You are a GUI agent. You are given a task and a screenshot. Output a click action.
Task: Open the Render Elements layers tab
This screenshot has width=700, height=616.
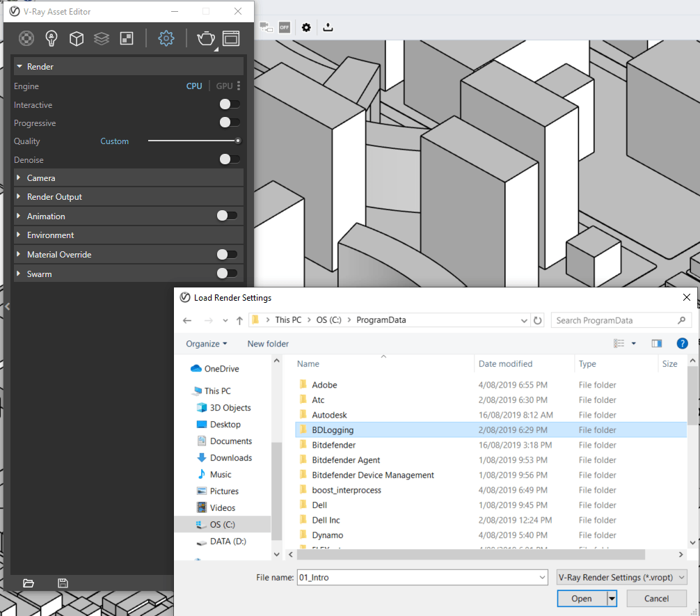102,38
